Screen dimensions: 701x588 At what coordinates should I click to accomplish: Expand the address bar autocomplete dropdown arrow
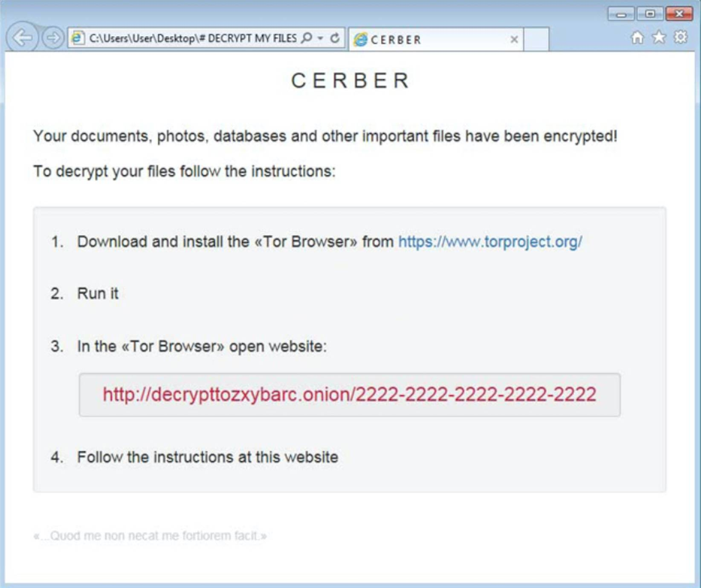(x=320, y=38)
